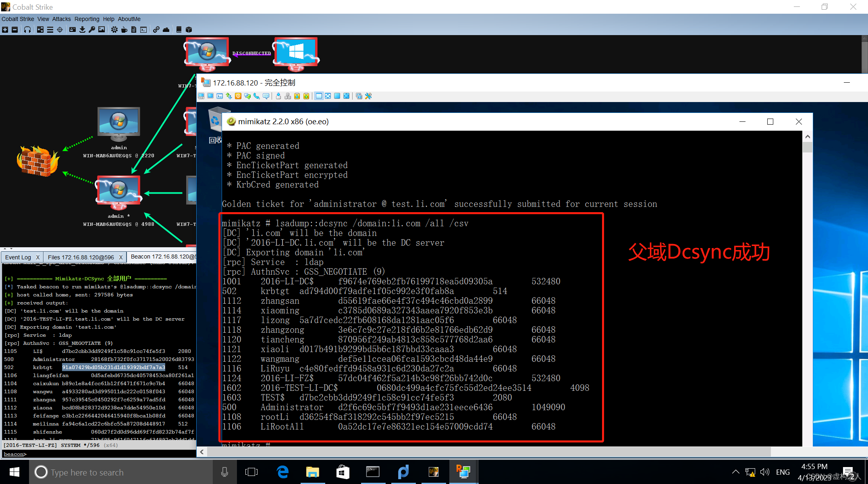Open the targets crosshair view
The width and height of the screenshot is (868, 484).
(60, 30)
